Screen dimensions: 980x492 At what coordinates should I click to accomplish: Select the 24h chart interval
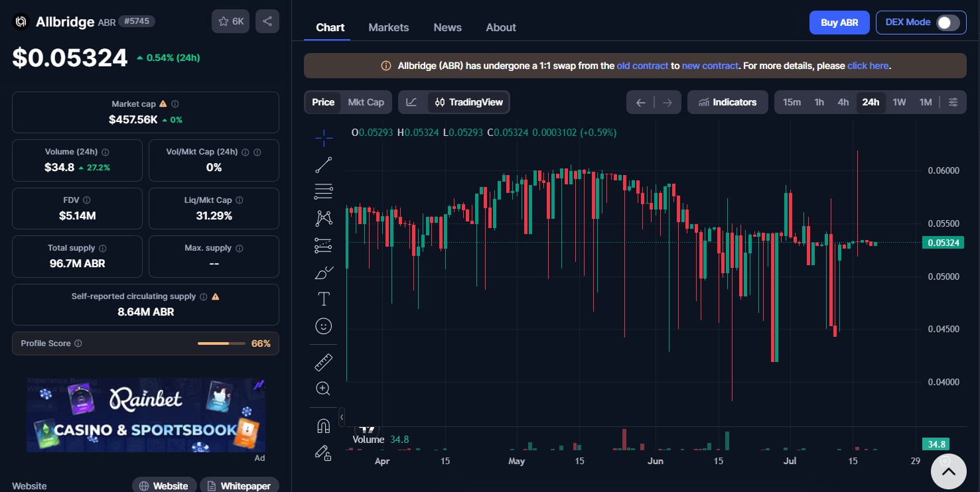pos(871,102)
